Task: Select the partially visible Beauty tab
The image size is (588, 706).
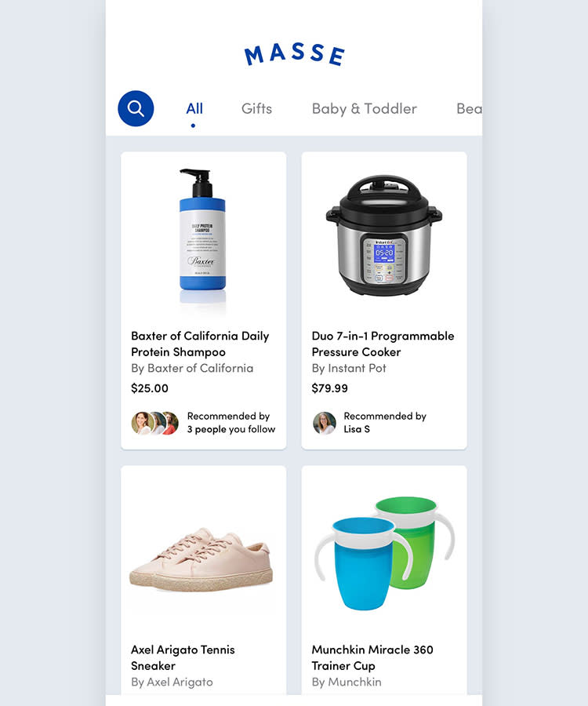Action: coord(469,108)
